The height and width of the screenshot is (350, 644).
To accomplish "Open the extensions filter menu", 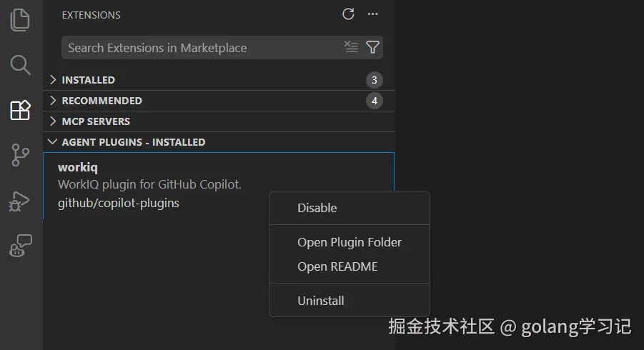I will click(x=372, y=47).
